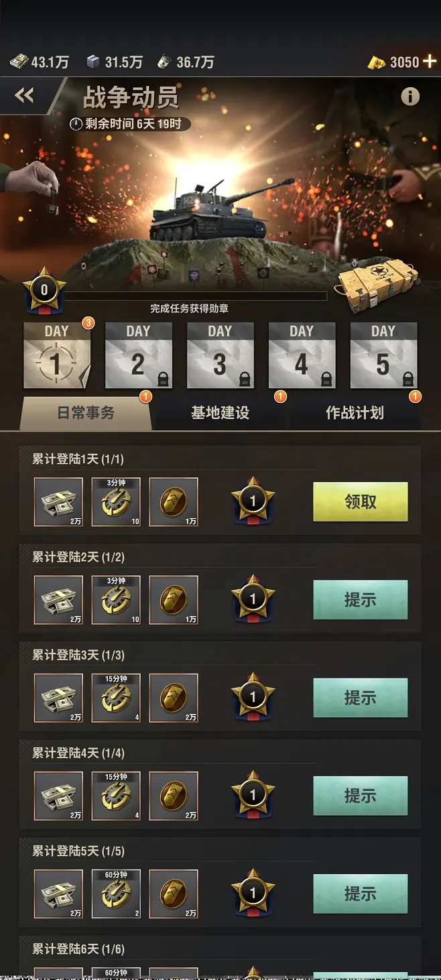Tap 提示 button for 累计登陆3天
The image size is (441, 980).
click(x=361, y=697)
